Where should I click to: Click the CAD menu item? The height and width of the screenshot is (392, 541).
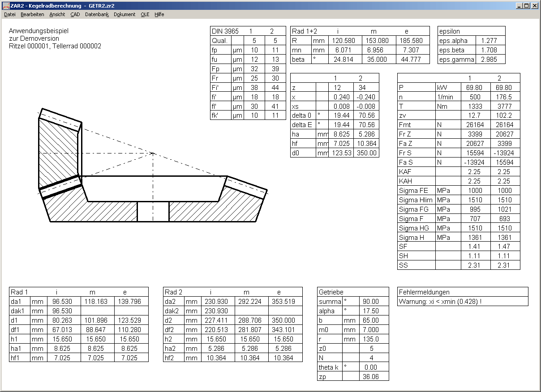[x=75, y=14]
